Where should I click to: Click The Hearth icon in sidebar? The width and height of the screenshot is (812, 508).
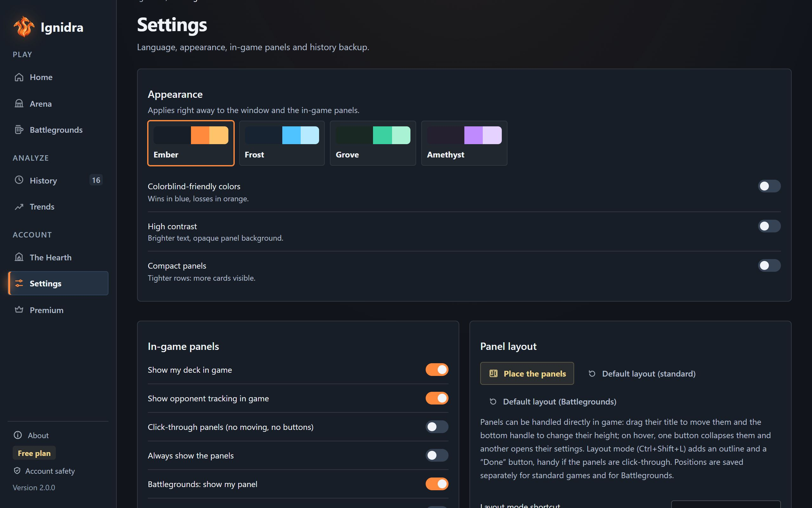[x=19, y=257]
